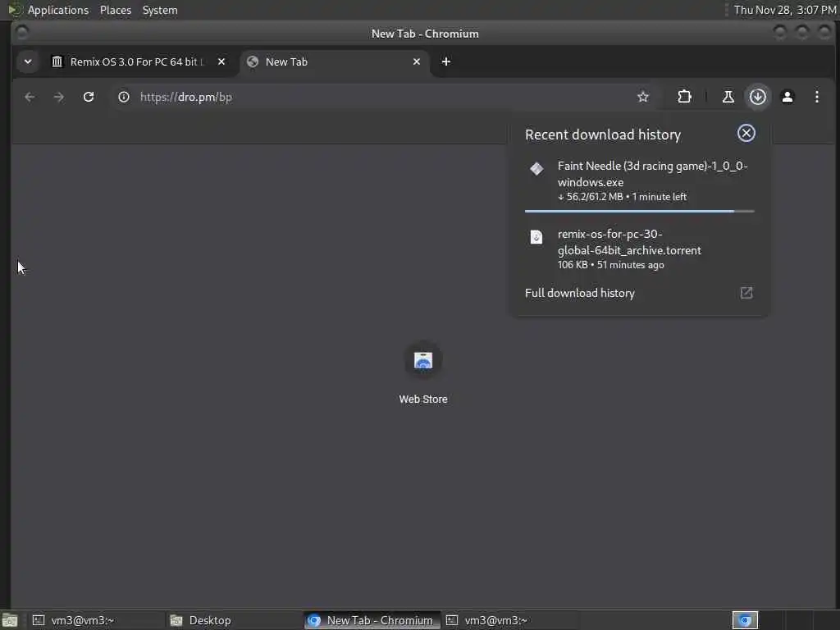Open a new tab with plus button

[x=445, y=62]
